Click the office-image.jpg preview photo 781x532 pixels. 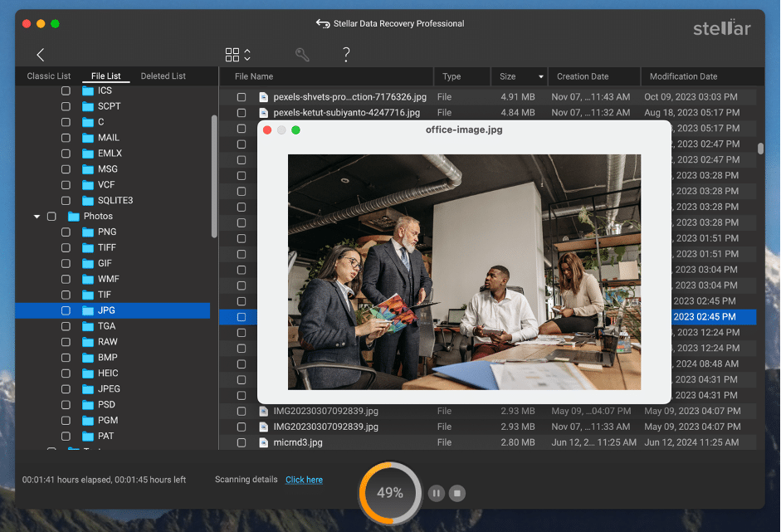click(x=464, y=271)
